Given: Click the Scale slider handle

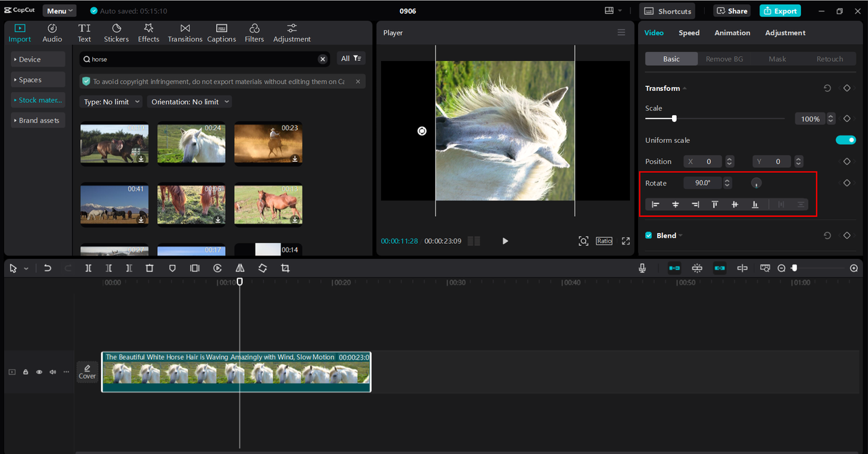Looking at the screenshot, I should click(x=674, y=119).
